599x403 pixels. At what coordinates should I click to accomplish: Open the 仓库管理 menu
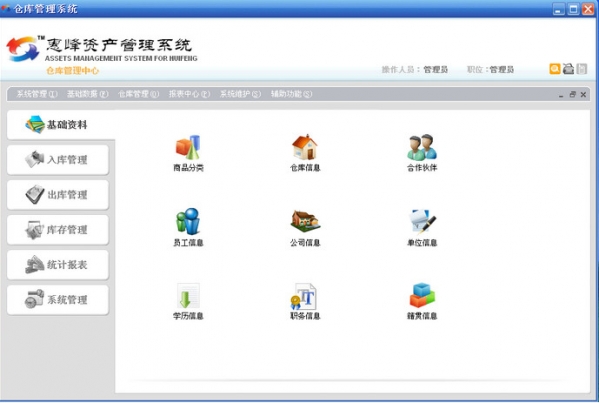point(138,94)
